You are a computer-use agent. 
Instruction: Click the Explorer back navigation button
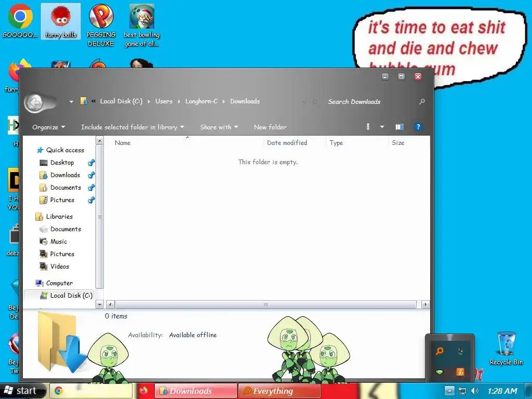click(35, 102)
